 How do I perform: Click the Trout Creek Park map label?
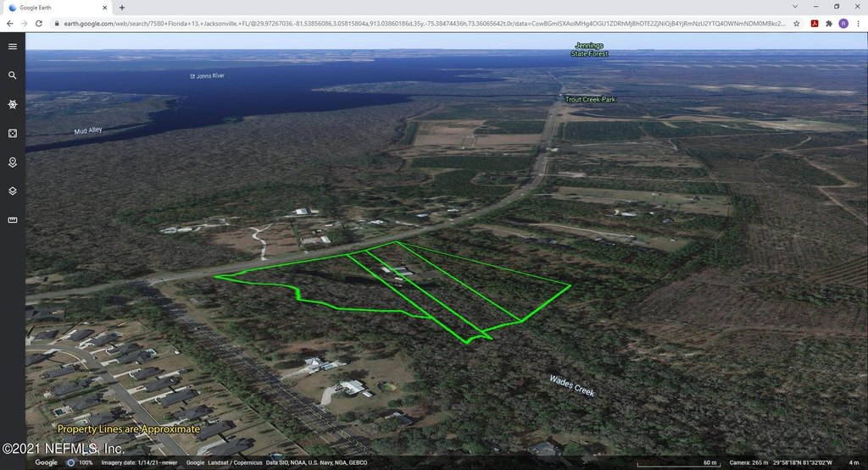click(x=590, y=99)
